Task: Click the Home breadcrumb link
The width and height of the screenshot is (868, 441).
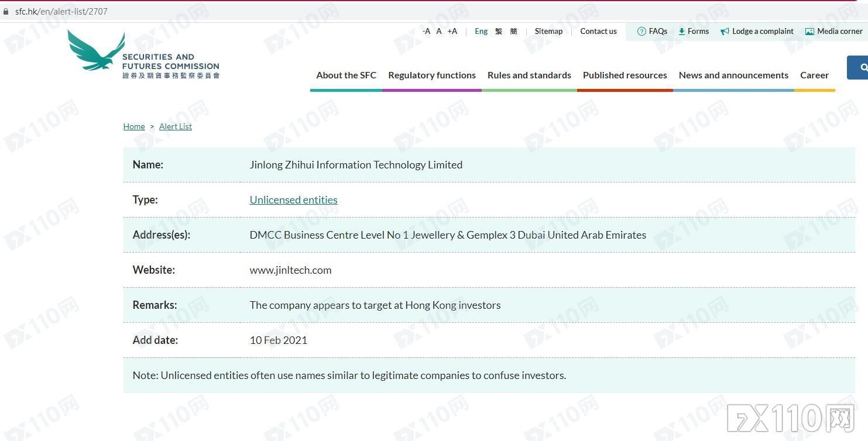Action: (134, 126)
